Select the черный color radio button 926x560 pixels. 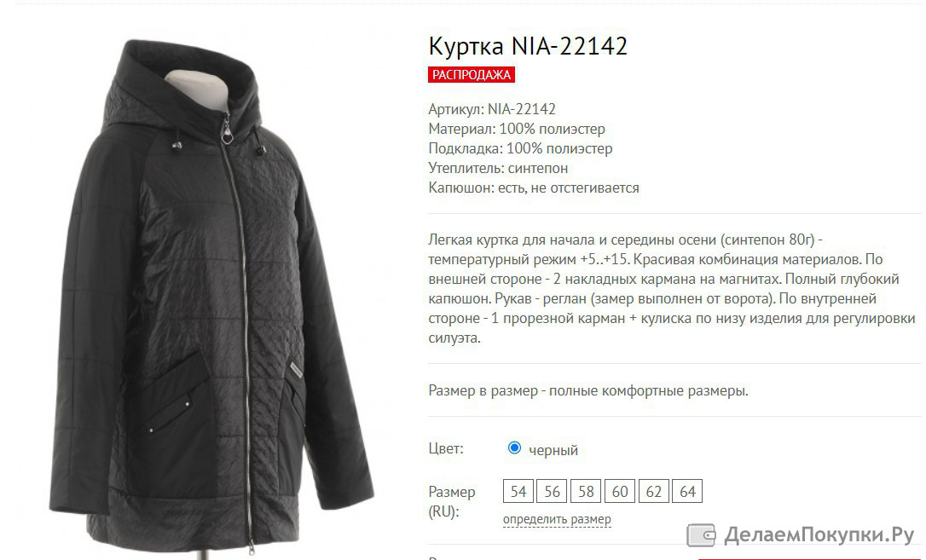point(514,447)
